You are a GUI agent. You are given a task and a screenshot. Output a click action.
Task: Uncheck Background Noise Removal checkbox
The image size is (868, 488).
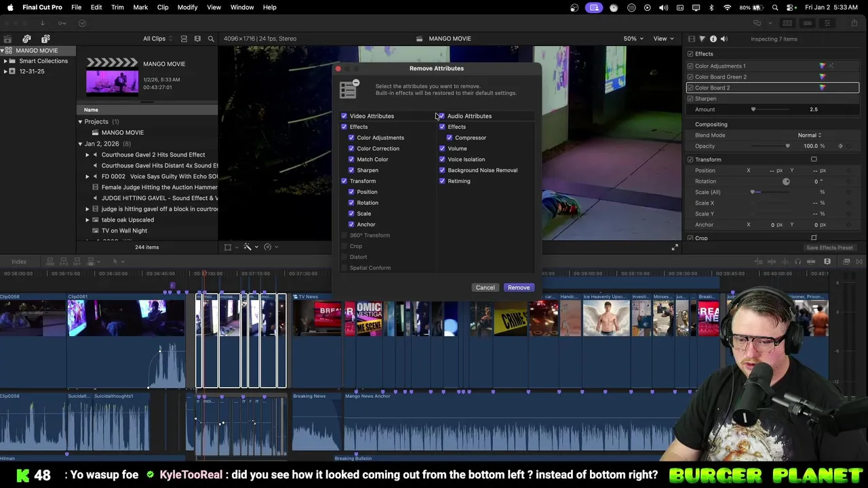[x=442, y=170]
